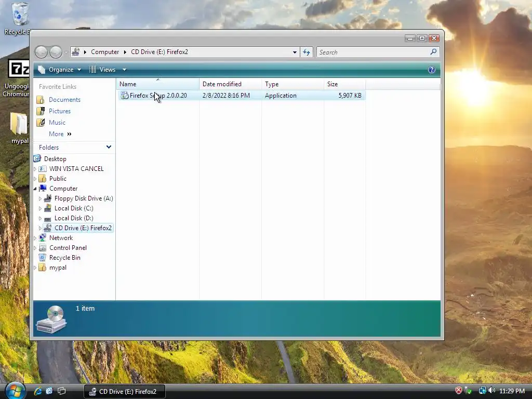This screenshot has height=399, width=532.
Task: Open the Help question mark icon
Action: coord(432,70)
